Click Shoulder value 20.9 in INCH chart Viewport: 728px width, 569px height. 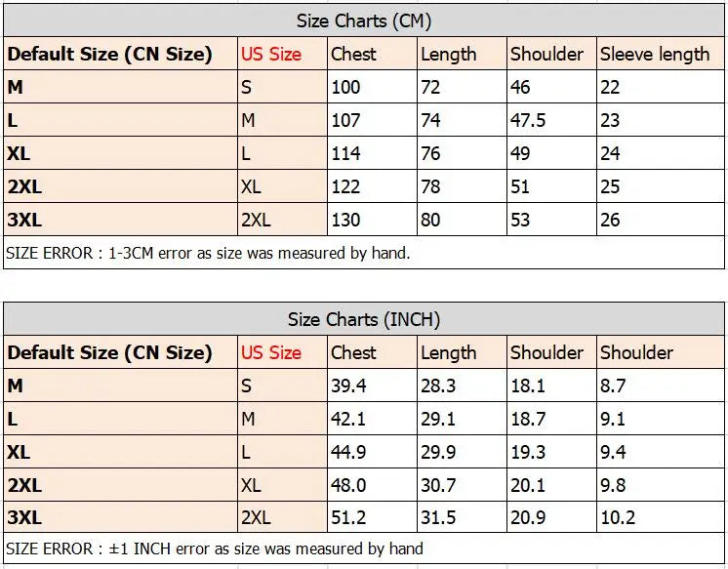click(528, 517)
